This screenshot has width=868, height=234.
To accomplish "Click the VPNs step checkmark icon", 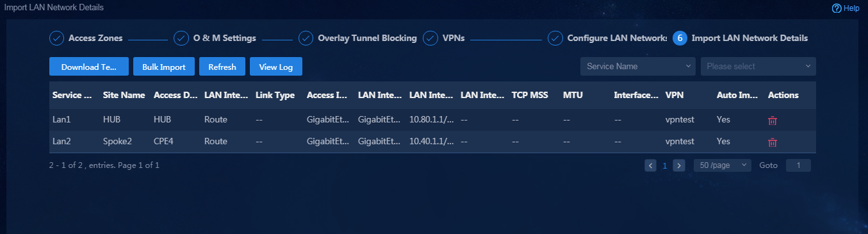I will point(430,38).
